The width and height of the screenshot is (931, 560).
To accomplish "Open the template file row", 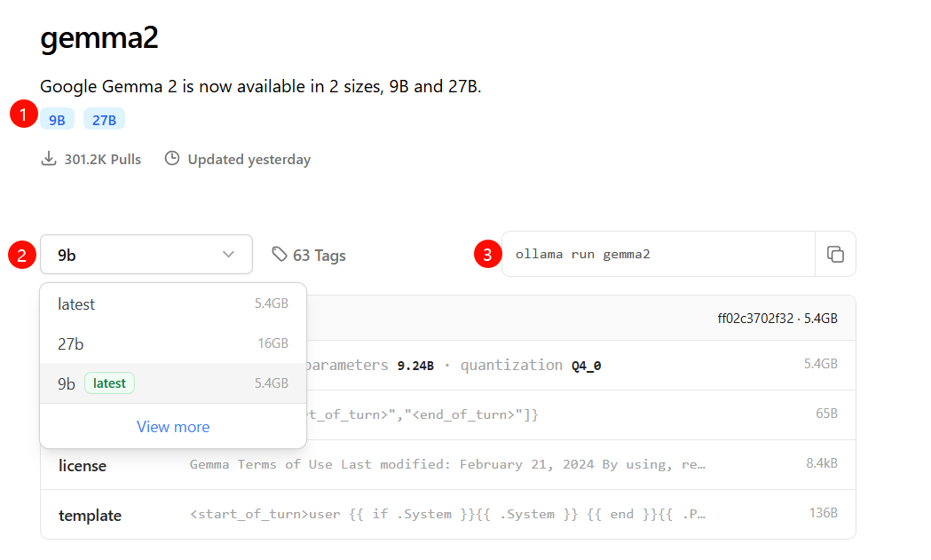I will (x=447, y=514).
